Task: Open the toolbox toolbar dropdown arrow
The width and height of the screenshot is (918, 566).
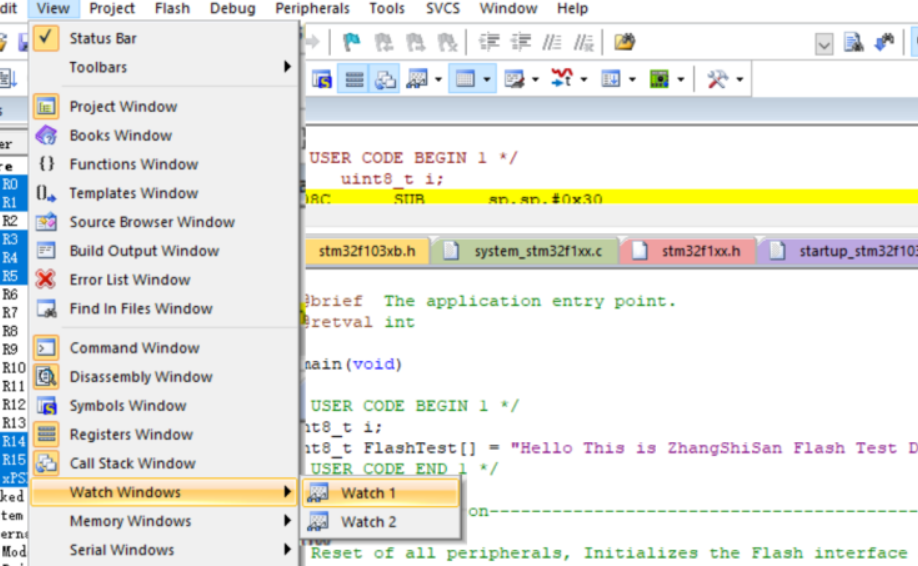Action: coord(739,79)
